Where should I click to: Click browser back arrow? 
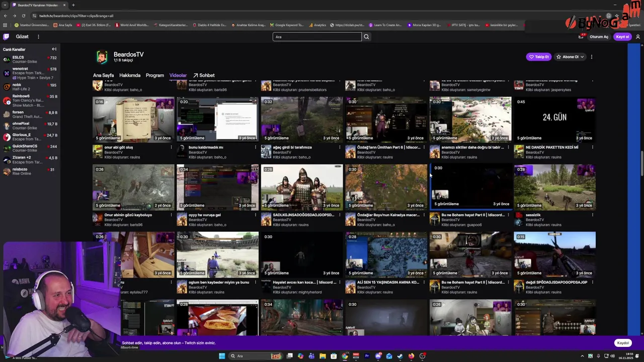coord(6,16)
